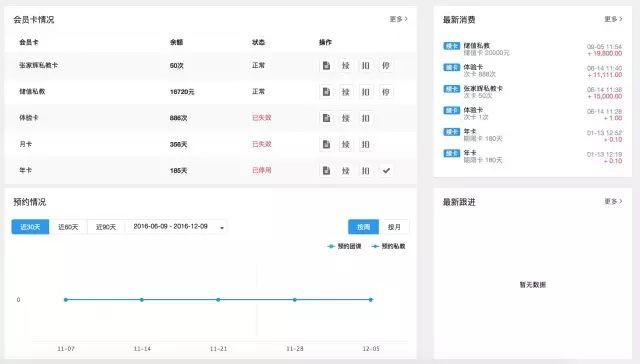Click 续 renew icon for 储值私教

click(x=346, y=92)
